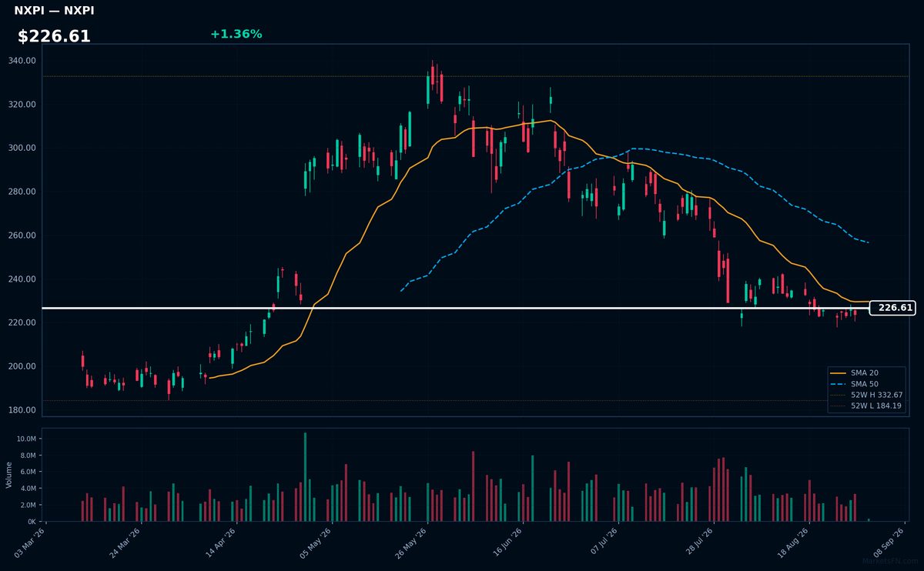The image size is (924, 571).
Task: Click the 180.00 price axis label
Action: click(22, 410)
